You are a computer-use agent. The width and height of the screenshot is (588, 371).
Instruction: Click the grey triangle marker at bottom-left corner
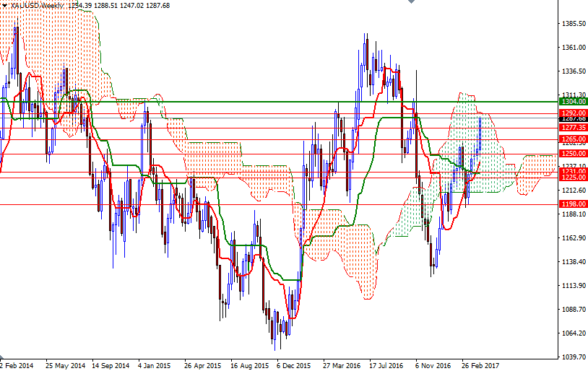pyautogui.click(x=3, y=357)
